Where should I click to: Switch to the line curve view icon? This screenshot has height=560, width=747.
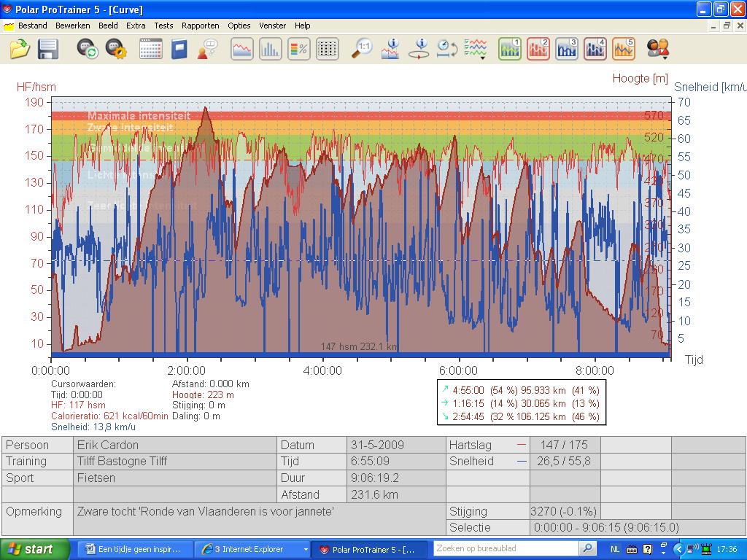click(x=242, y=49)
